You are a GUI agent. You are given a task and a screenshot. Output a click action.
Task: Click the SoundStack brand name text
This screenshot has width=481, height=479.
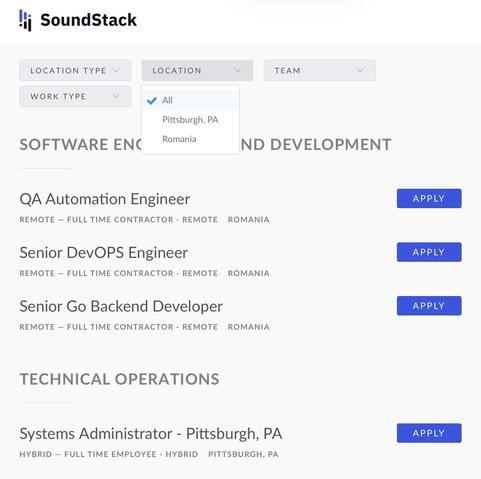click(88, 20)
